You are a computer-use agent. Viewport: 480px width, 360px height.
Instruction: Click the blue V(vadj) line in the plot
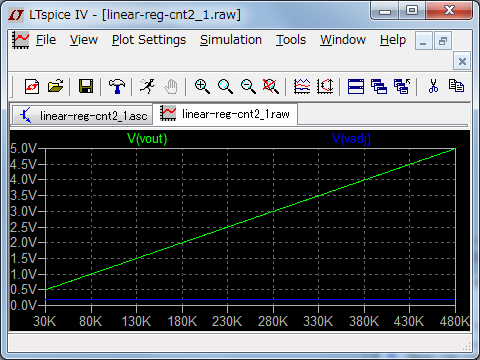point(250,300)
